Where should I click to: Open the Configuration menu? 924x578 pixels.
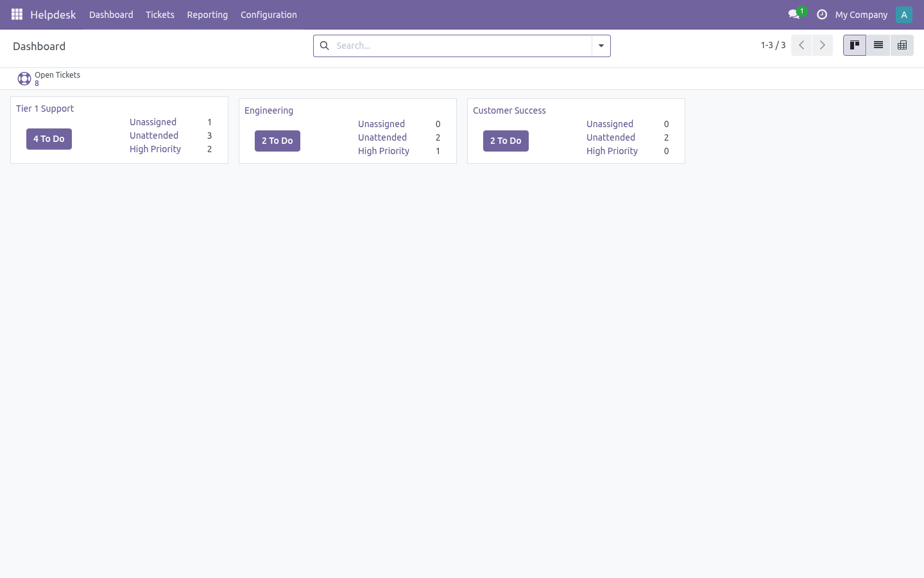click(269, 14)
